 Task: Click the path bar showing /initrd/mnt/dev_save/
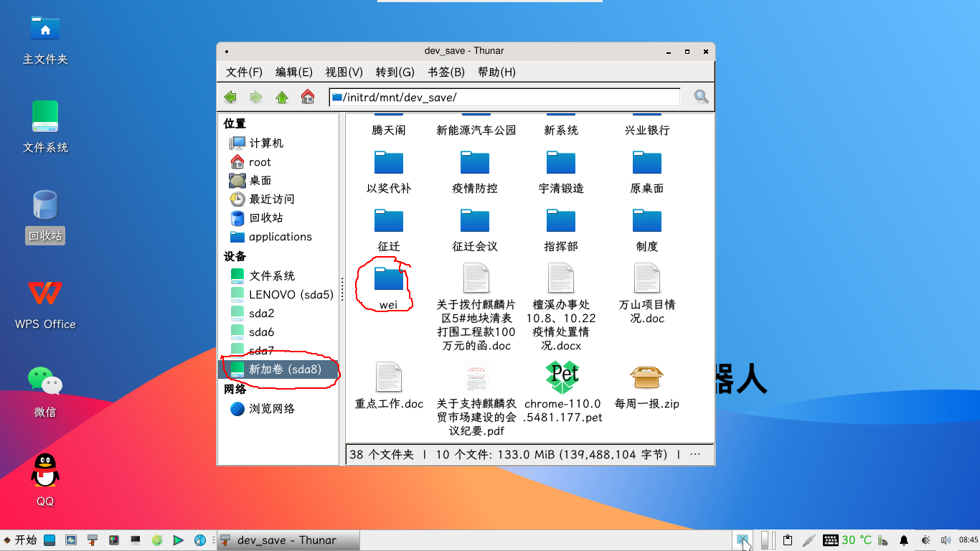click(x=504, y=97)
